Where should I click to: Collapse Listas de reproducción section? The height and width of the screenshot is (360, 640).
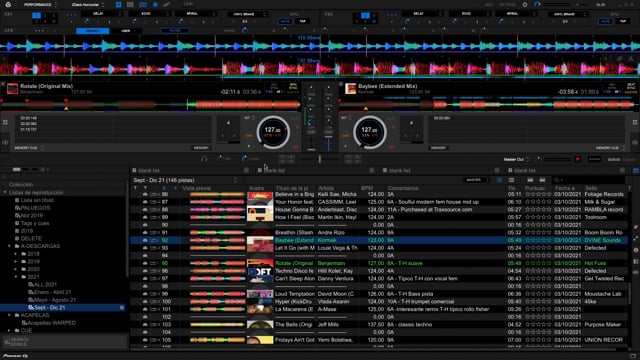click(5, 193)
